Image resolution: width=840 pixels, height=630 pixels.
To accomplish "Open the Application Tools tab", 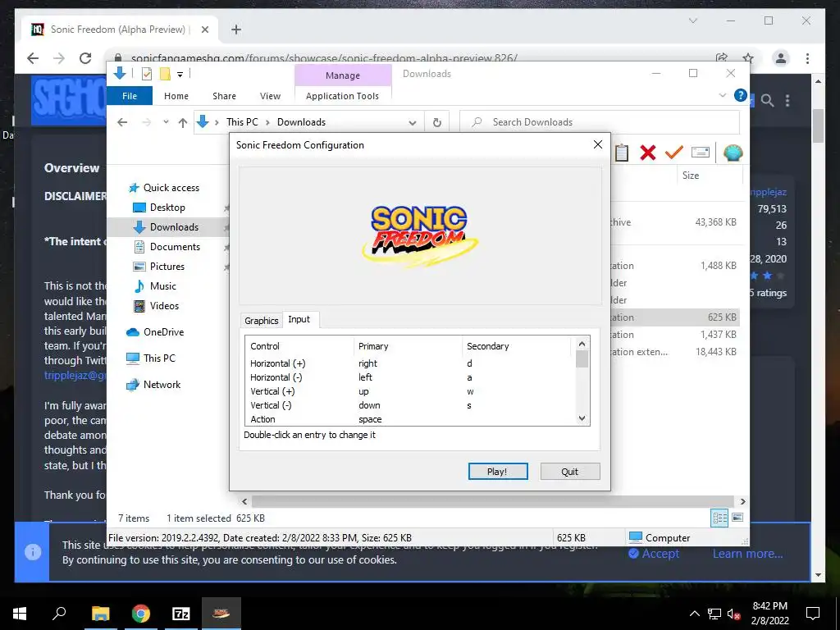I will click(x=342, y=96).
